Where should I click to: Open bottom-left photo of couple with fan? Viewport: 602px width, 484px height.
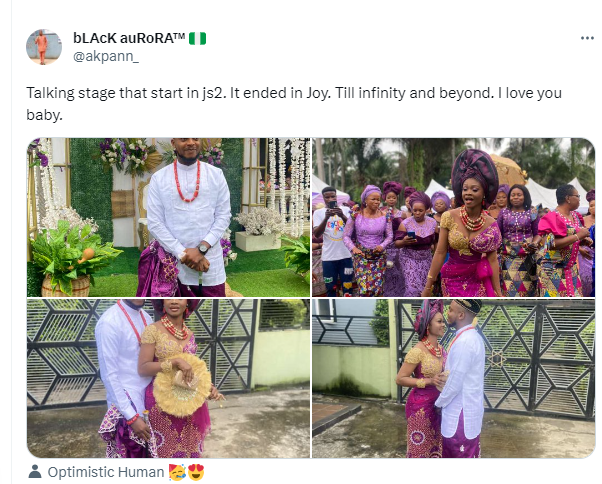point(167,378)
